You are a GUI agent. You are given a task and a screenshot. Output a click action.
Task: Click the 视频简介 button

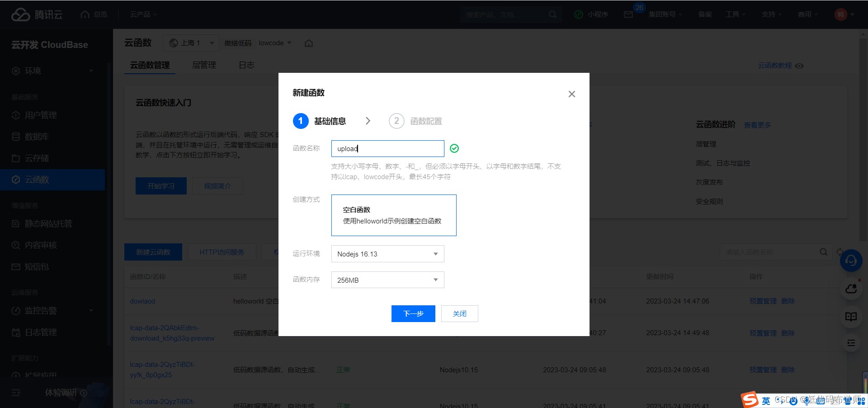(x=217, y=186)
